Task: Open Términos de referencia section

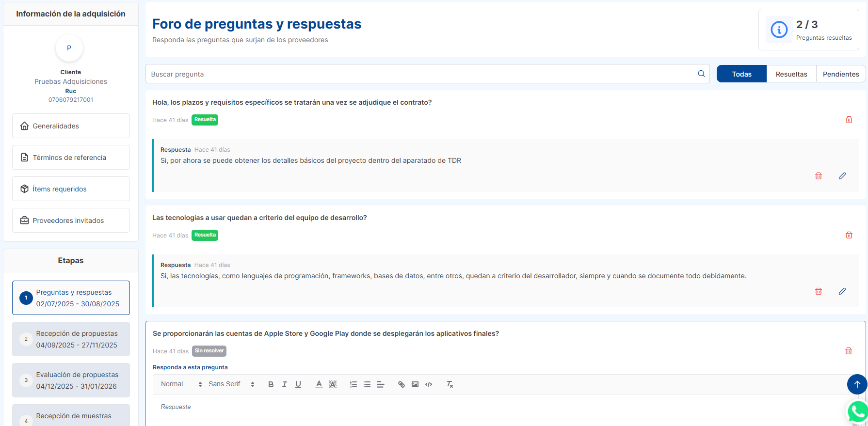Action: tap(71, 158)
